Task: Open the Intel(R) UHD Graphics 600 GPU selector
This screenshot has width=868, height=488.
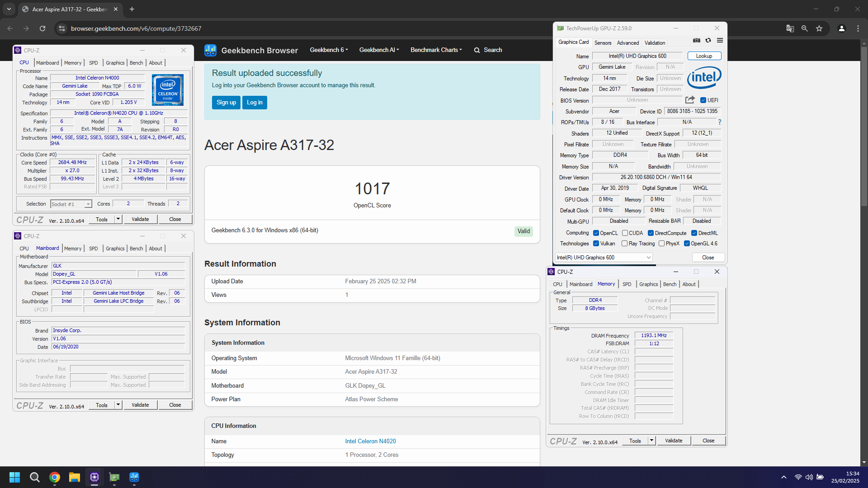Action: [x=604, y=258]
